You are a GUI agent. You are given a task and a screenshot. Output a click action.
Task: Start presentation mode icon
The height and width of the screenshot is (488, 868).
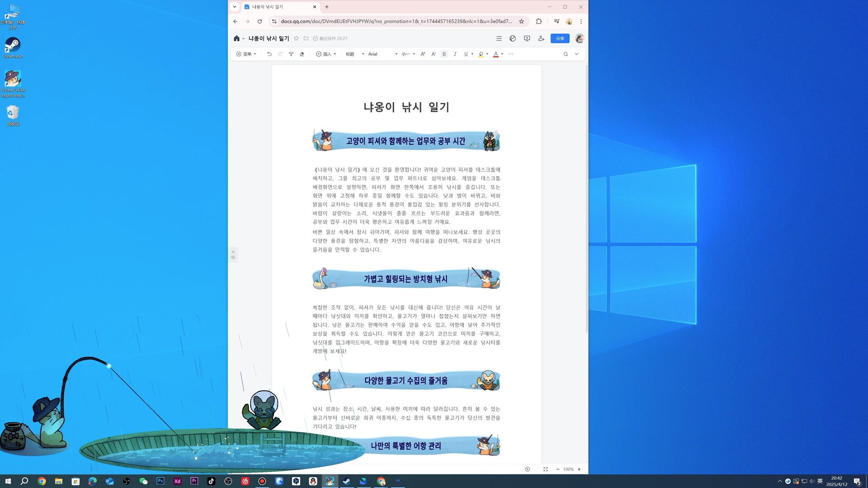click(x=527, y=38)
